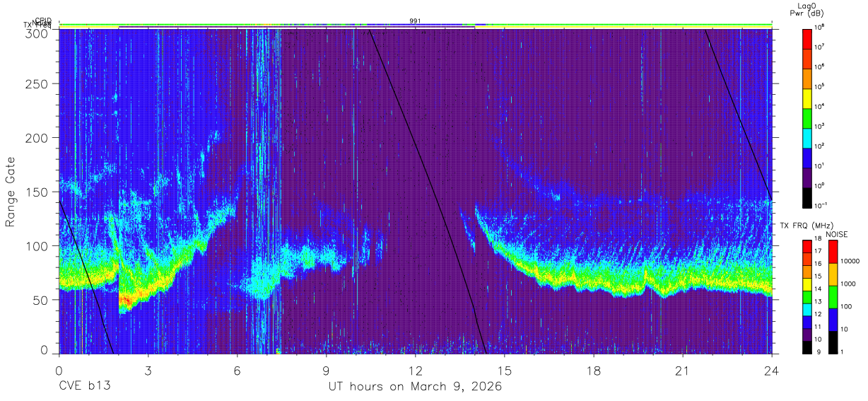Pick the green 100–1000 NOISE colorbar segment
Viewport: 868px width, 401px height.
point(833,296)
